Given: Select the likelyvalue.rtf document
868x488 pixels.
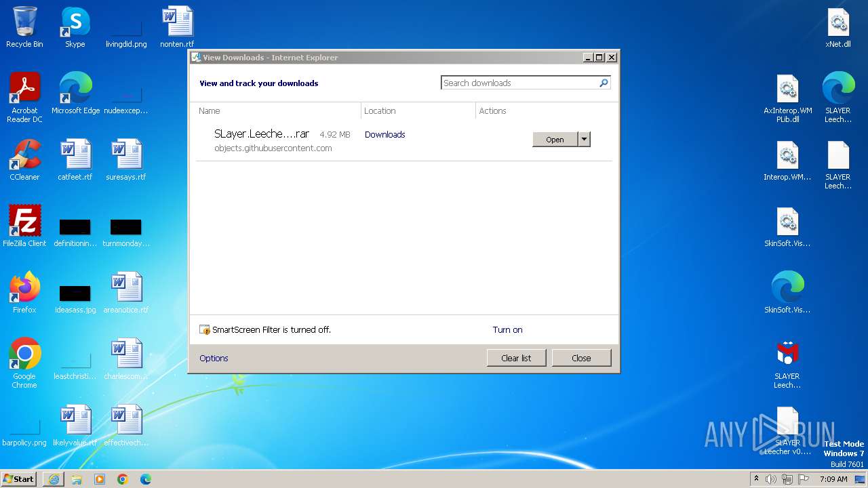Looking at the screenshot, I should tap(75, 426).
